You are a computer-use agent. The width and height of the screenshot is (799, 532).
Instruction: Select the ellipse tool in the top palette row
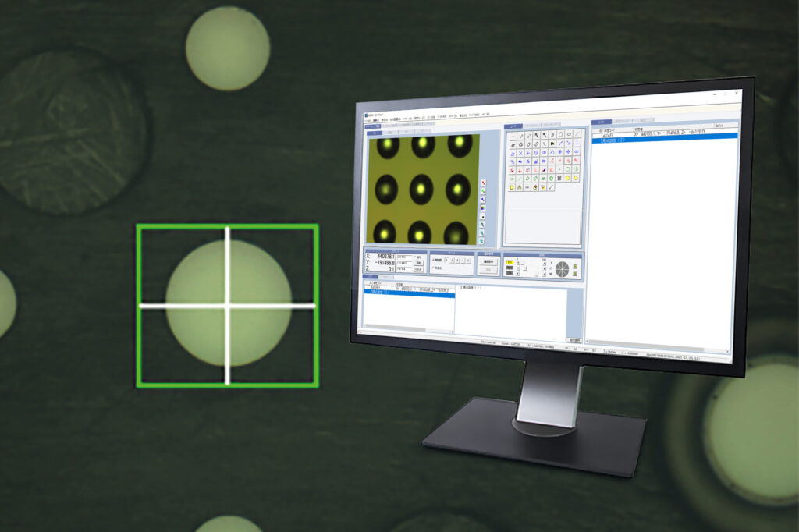click(x=568, y=134)
